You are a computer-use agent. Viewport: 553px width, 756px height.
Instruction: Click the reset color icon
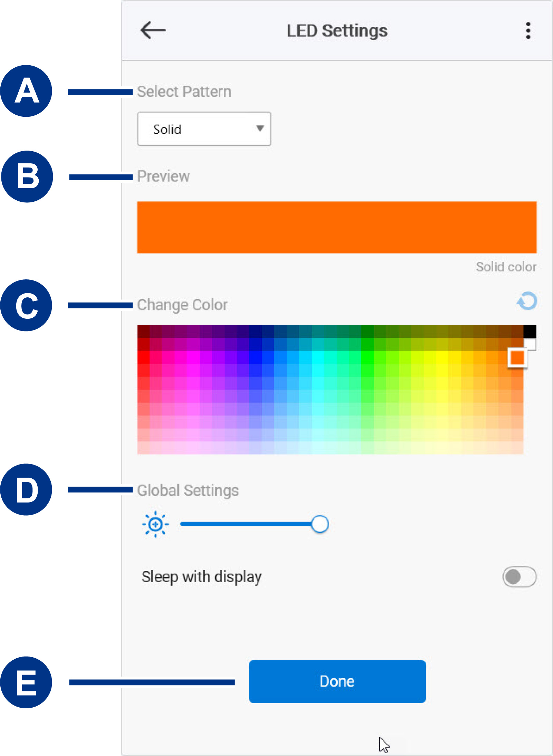tap(527, 301)
